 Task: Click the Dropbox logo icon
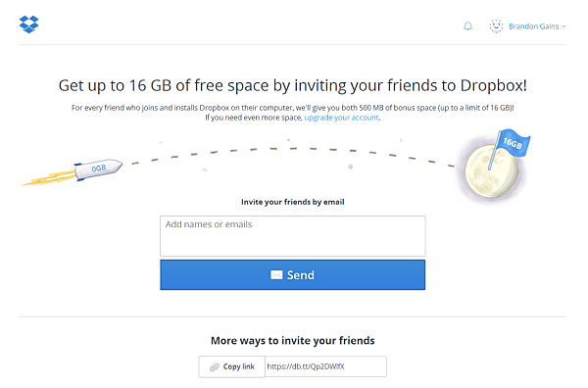(x=28, y=24)
